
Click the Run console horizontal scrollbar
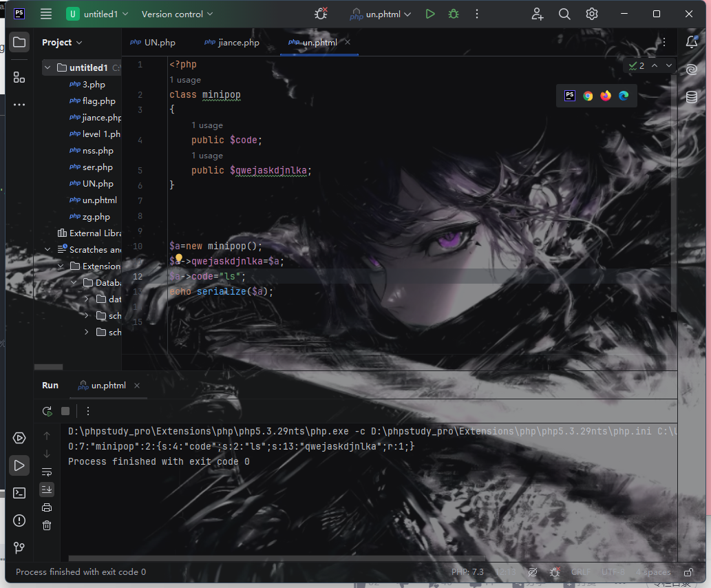click(275, 558)
